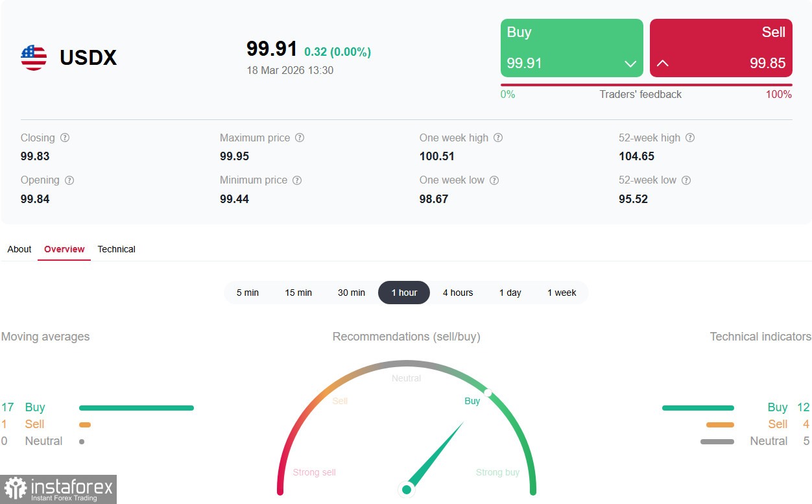Click the recommendations gauge needle

(435, 456)
